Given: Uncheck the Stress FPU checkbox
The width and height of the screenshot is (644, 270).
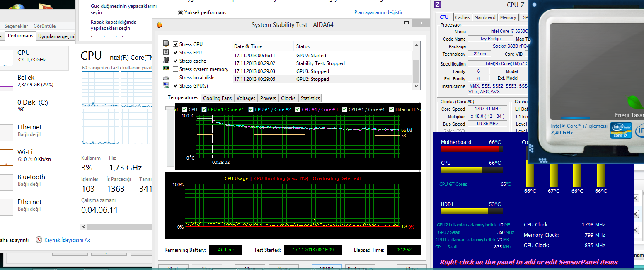Looking at the screenshot, I should point(176,52).
